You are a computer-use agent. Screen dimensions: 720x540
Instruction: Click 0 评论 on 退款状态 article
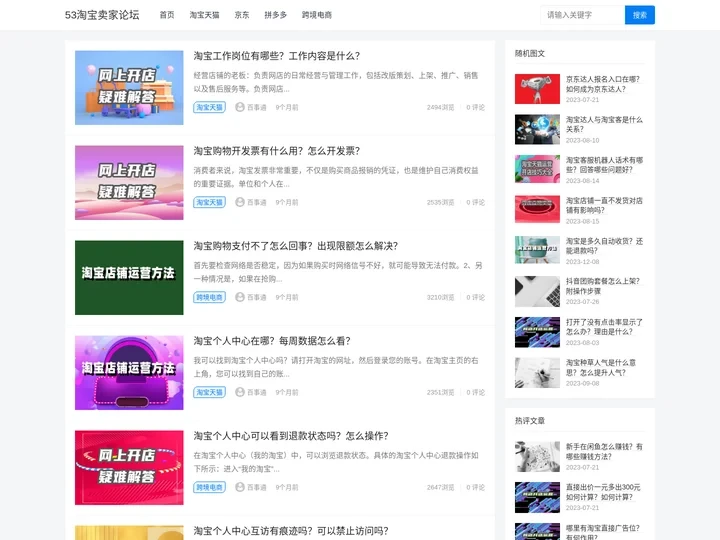[x=475, y=488]
